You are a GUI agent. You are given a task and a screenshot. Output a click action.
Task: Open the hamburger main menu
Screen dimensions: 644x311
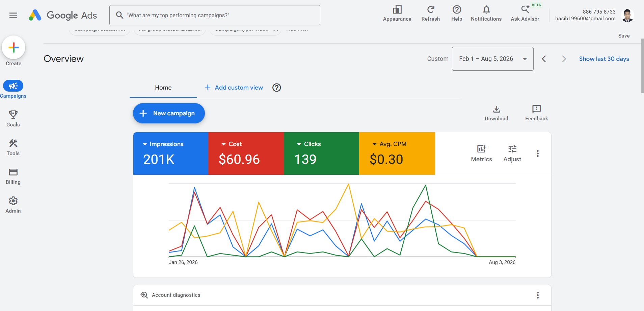click(x=13, y=15)
